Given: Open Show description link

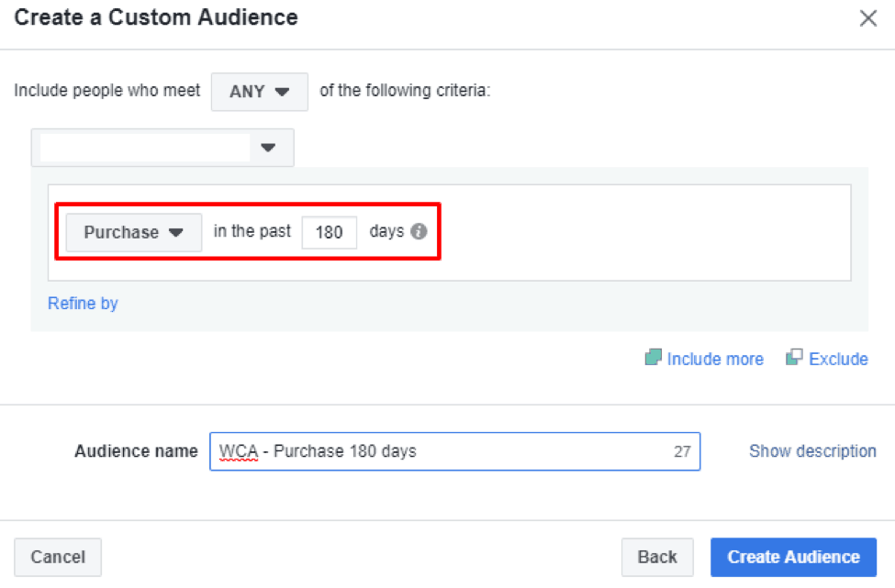Looking at the screenshot, I should (x=812, y=451).
